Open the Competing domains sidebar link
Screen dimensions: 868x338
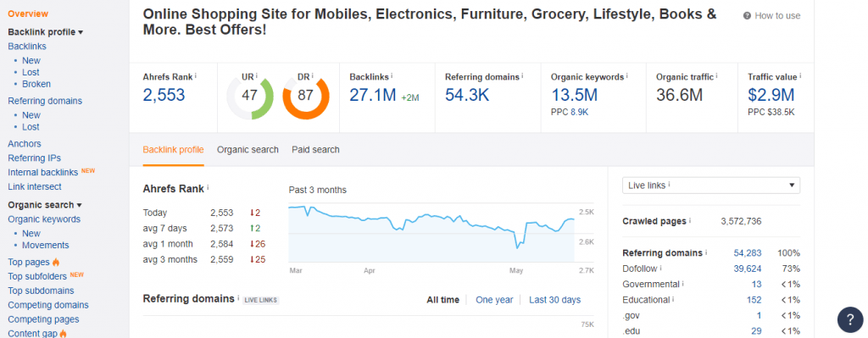(48, 305)
